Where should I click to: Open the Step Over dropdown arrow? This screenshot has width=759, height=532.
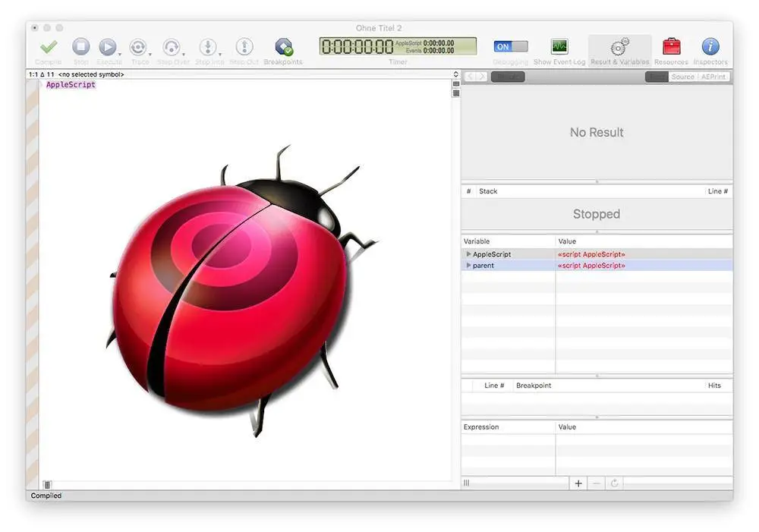[184, 54]
